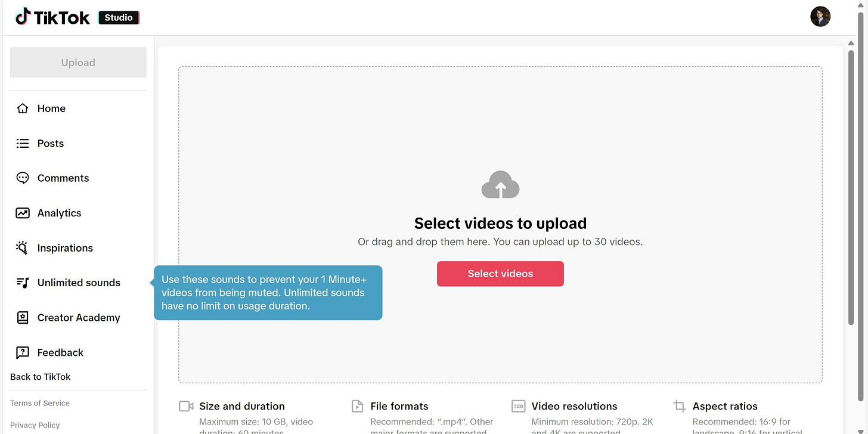Click the red Select videos button

point(500,274)
